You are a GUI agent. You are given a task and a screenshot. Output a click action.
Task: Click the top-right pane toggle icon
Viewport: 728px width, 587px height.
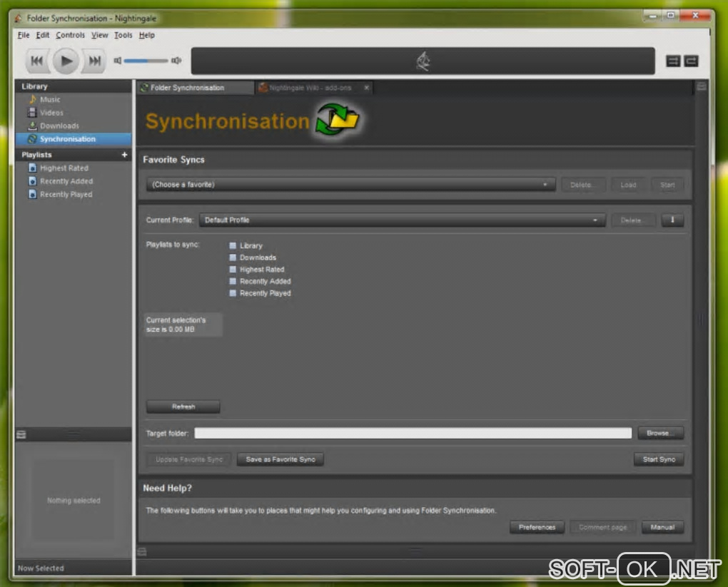click(x=702, y=86)
